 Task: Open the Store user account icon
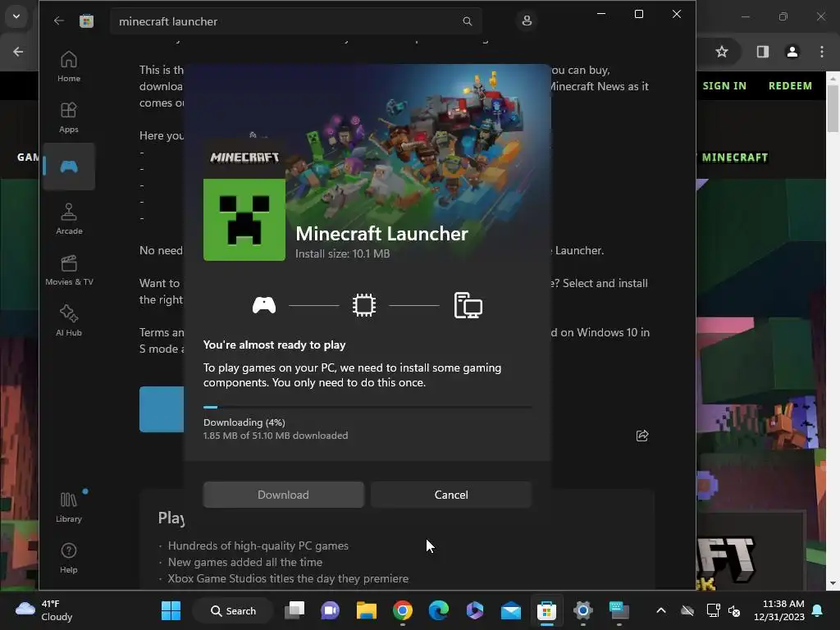pos(527,21)
